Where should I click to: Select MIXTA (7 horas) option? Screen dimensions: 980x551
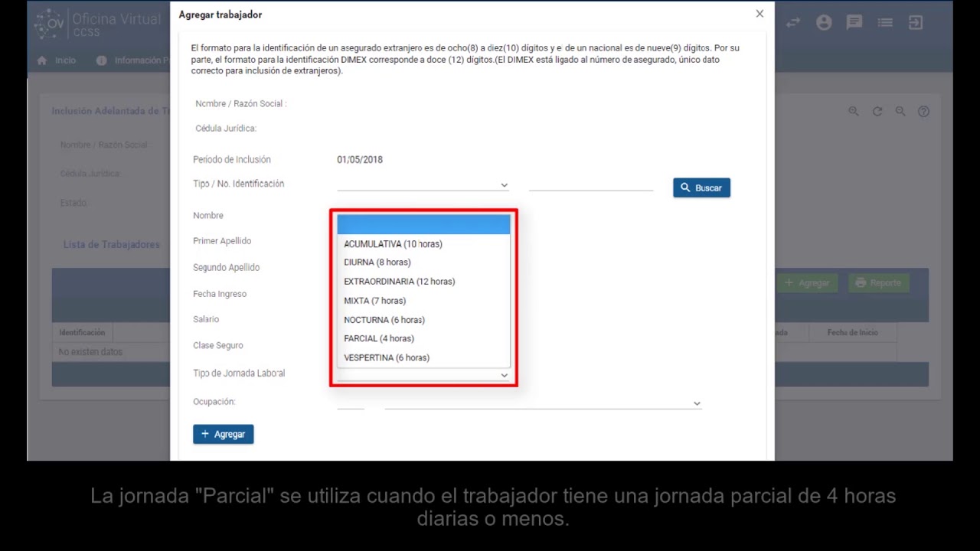coord(423,301)
